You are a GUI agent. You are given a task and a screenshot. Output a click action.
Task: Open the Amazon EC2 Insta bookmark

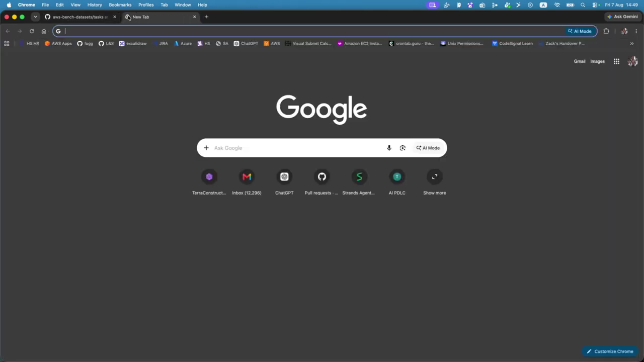click(360, 44)
